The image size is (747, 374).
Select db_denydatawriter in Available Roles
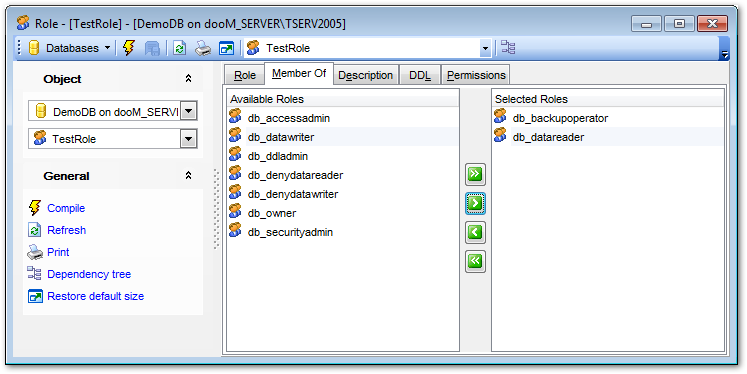coord(293,194)
